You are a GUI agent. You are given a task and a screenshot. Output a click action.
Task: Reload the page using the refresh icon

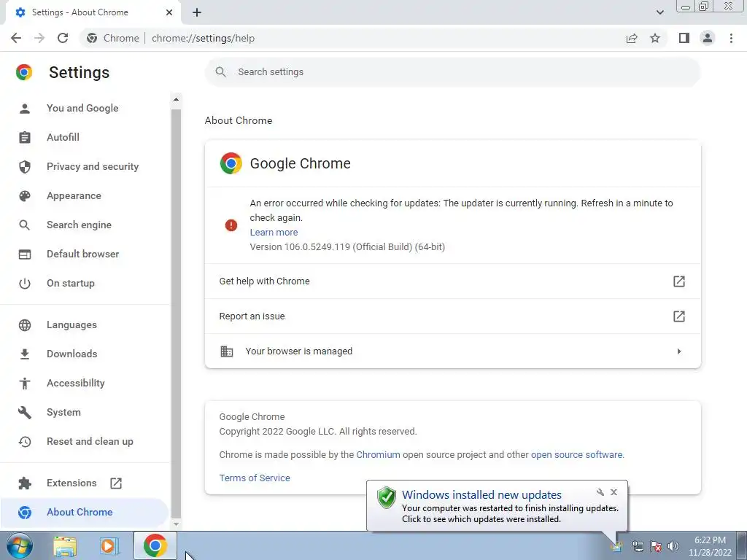pos(63,38)
